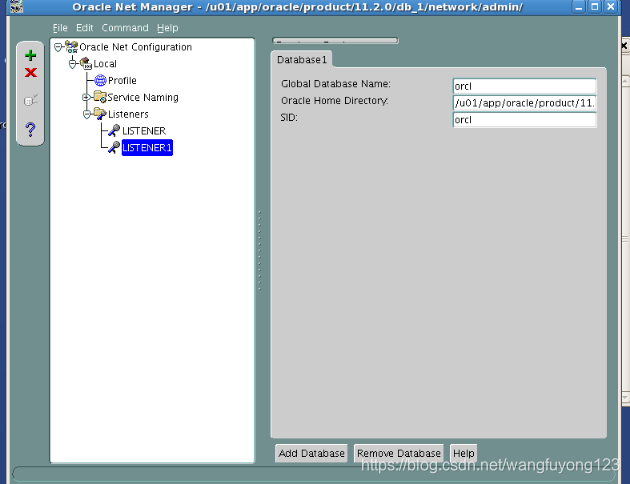The height and width of the screenshot is (484, 630).
Task: Expand the Service Naming node
Action: [86, 97]
